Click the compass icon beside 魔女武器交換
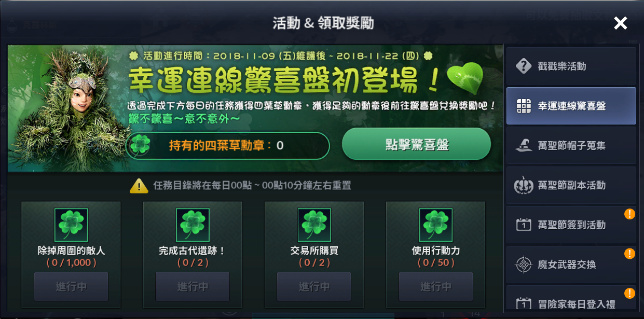This screenshot has height=319, width=644. [524, 265]
